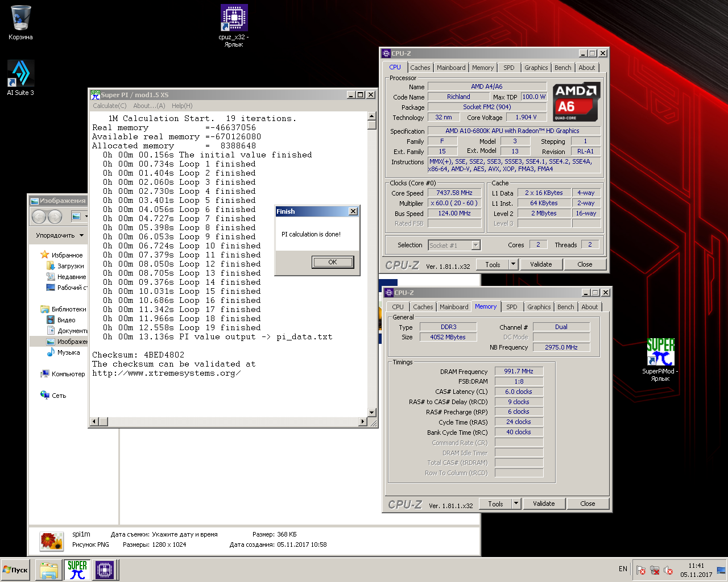
Task: Switch to Super PI in the taskbar
Action: (77, 569)
